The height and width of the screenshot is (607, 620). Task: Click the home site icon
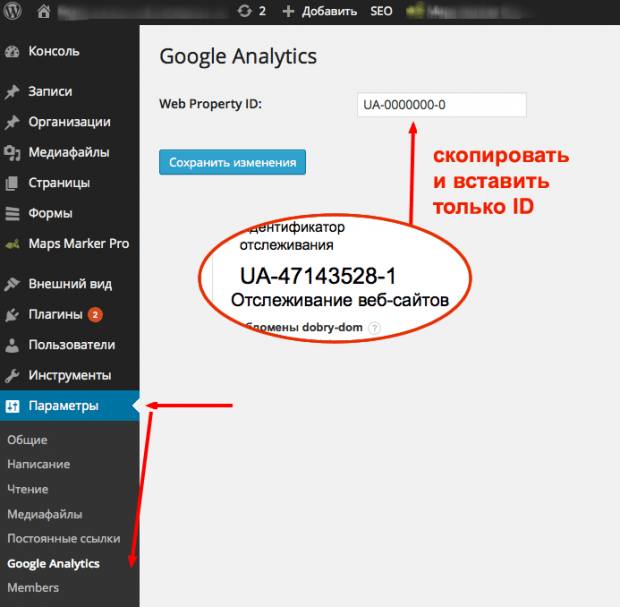[43, 12]
